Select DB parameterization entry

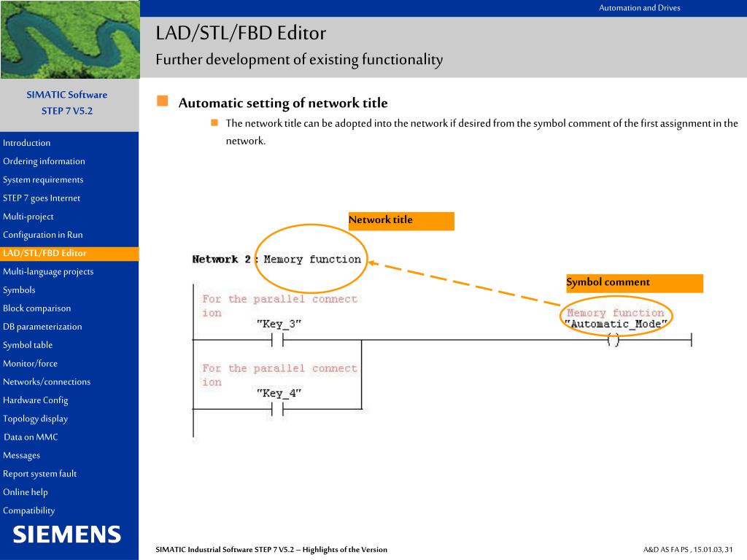click(x=42, y=327)
